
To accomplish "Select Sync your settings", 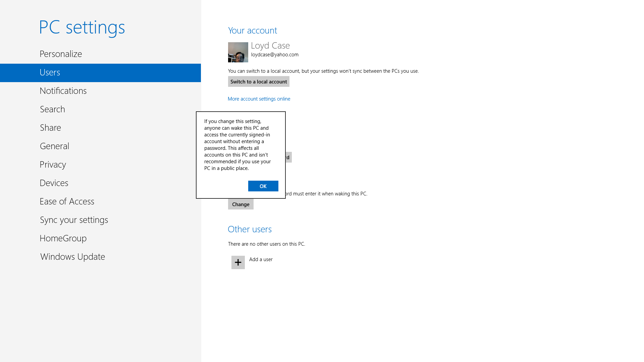I will pos(74,220).
